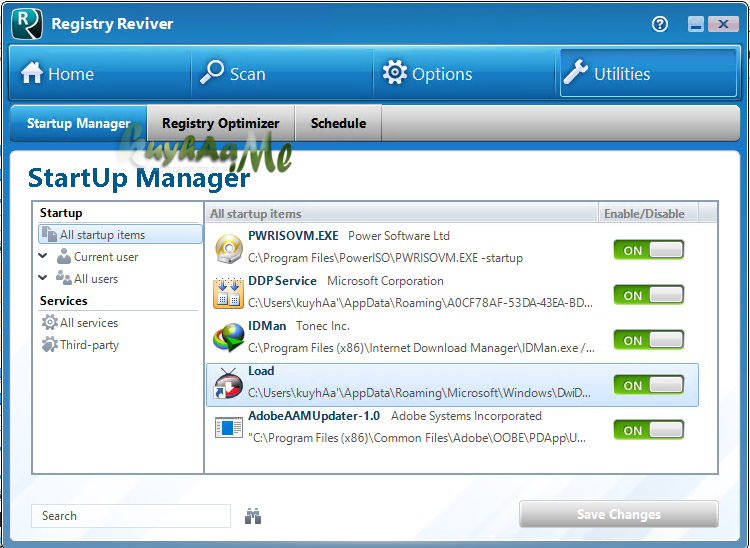Select All users tree entry
The image size is (750, 548).
[x=96, y=279]
